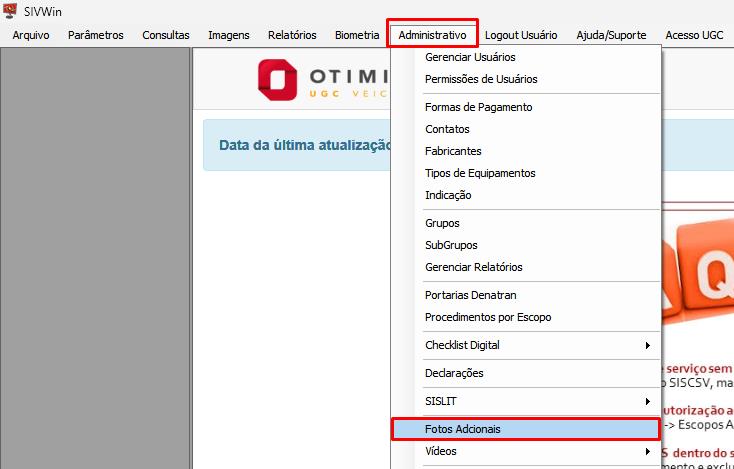Image resolution: width=734 pixels, height=469 pixels.
Task: Expand the Vídeos submenu arrow
Action: [x=648, y=452]
